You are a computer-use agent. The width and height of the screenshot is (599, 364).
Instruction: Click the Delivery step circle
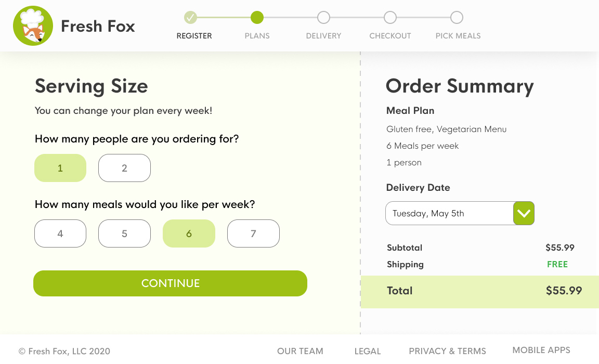coord(323,18)
